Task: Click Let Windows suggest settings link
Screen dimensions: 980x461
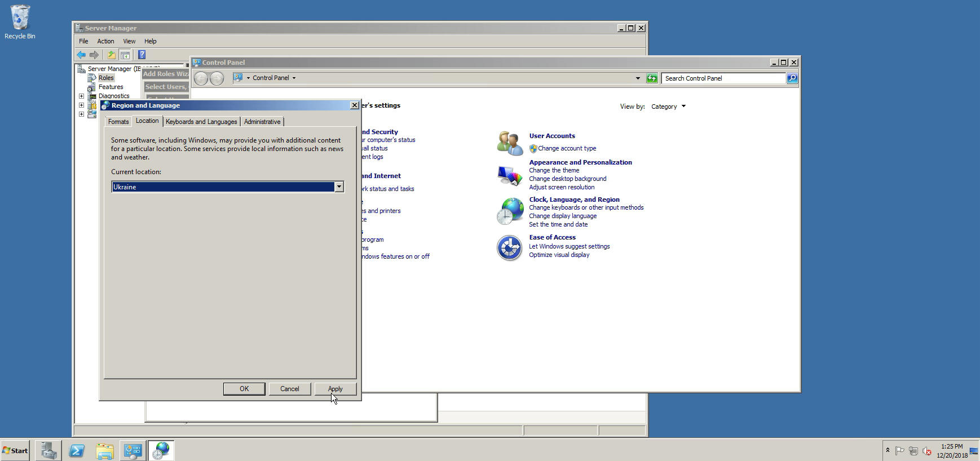Action: click(x=569, y=246)
